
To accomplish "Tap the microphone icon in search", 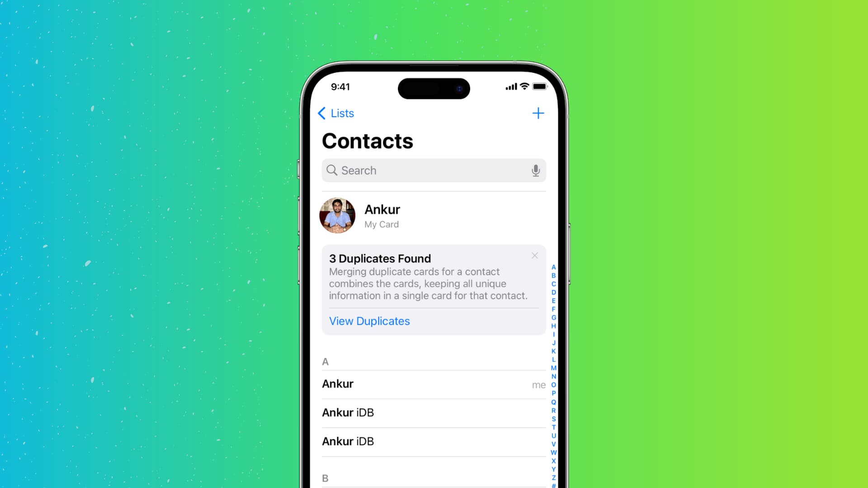I will click(x=535, y=170).
